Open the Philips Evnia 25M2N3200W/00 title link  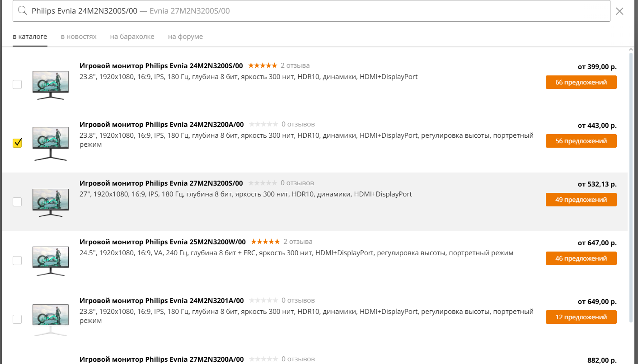click(x=163, y=242)
